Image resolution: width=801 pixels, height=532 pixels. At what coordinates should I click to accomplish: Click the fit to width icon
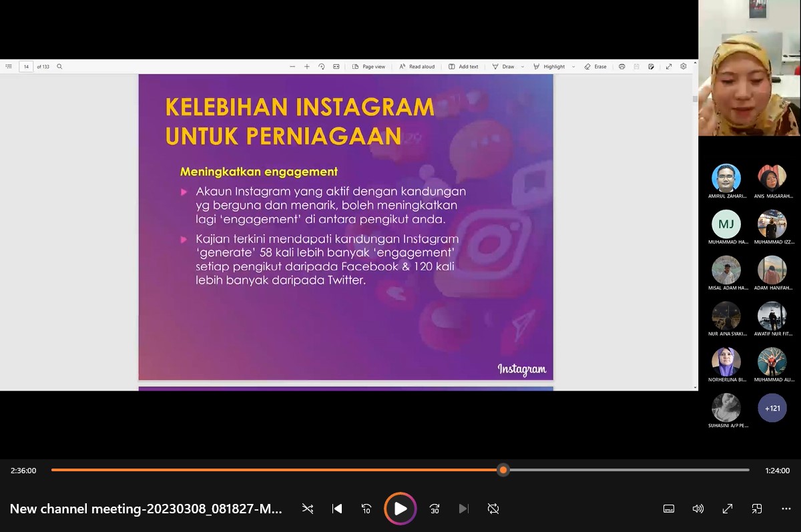tap(336, 67)
